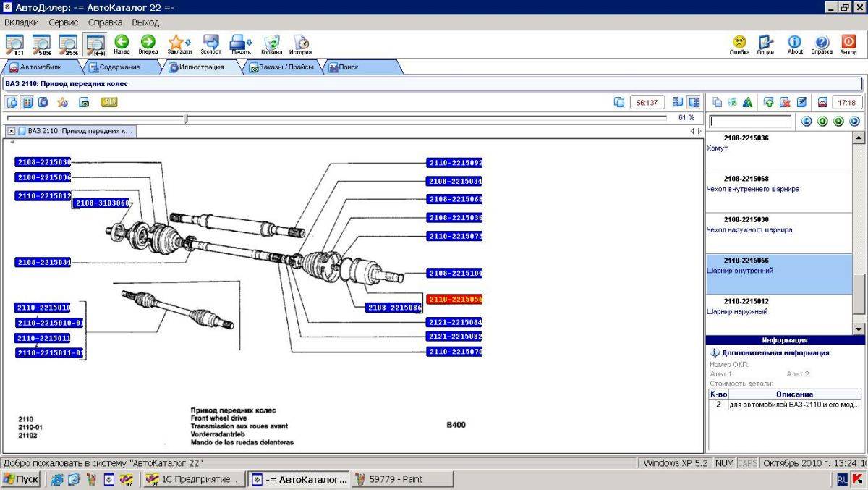
Task: Switch to the 59779 - Paint taskbar window
Action: [x=402, y=479]
